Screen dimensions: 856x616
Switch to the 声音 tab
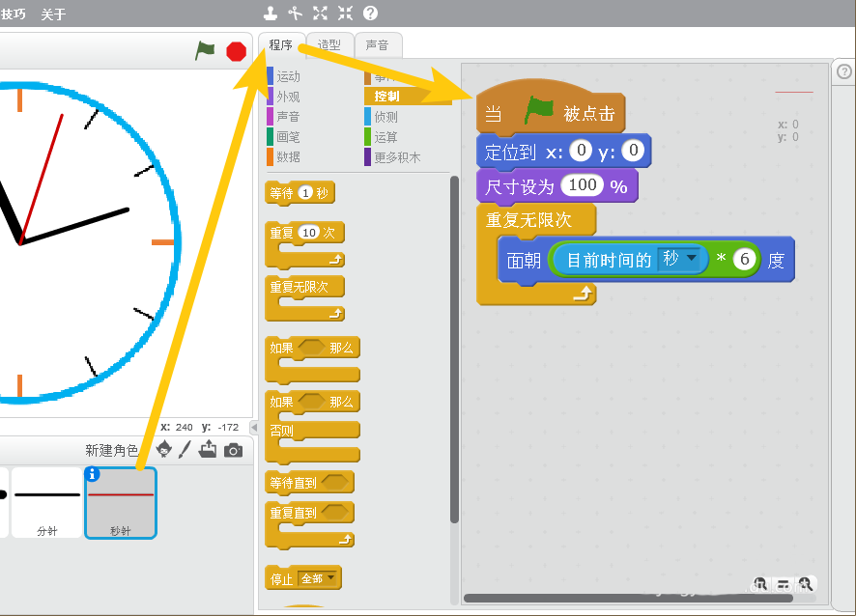[x=378, y=44]
